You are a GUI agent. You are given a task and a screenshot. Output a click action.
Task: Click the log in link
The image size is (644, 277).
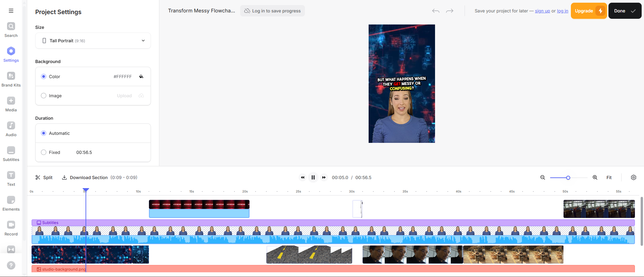pos(562,11)
